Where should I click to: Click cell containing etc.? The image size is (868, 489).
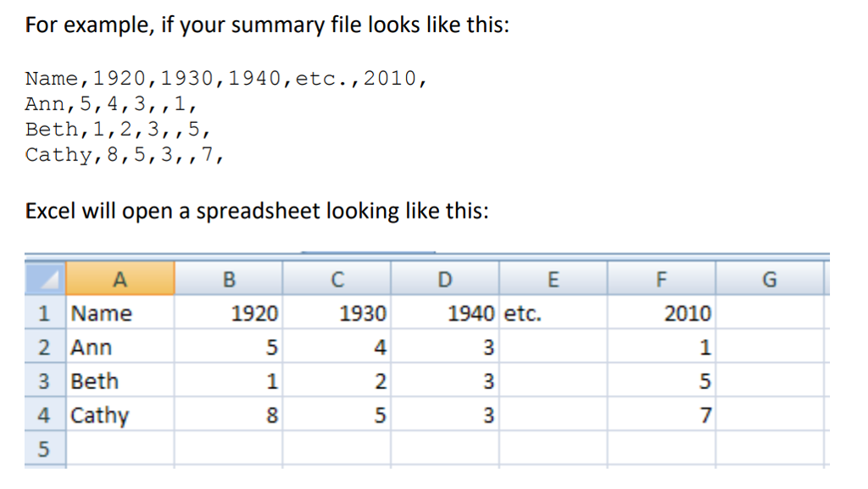[x=554, y=313]
